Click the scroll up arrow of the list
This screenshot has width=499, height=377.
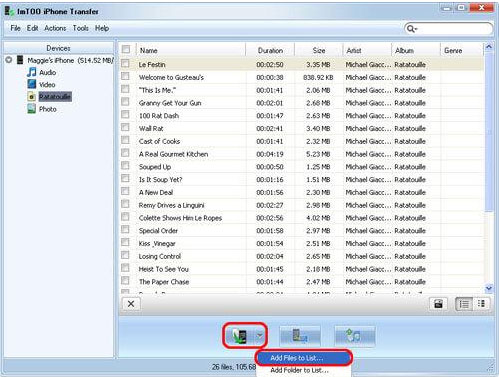[489, 47]
